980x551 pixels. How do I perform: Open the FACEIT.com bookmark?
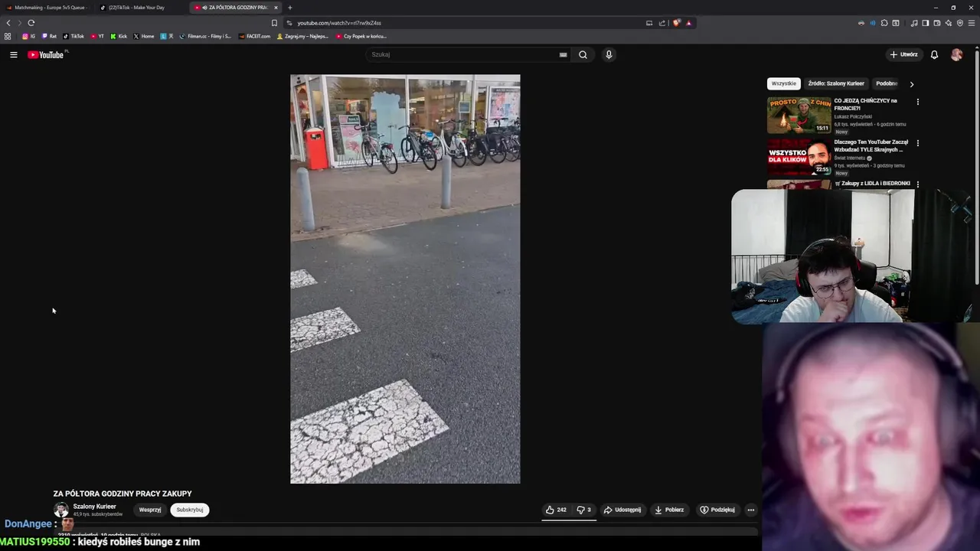click(x=255, y=36)
